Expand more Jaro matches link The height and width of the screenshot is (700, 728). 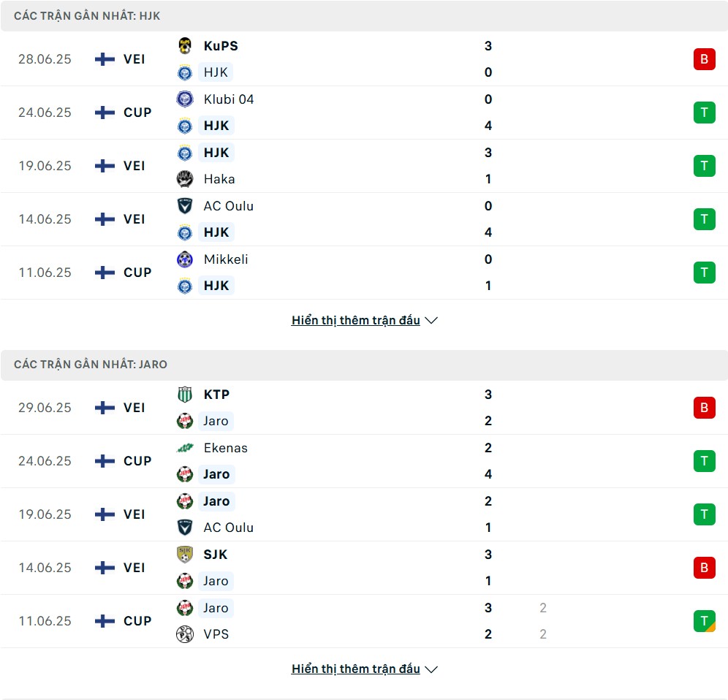pos(356,669)
